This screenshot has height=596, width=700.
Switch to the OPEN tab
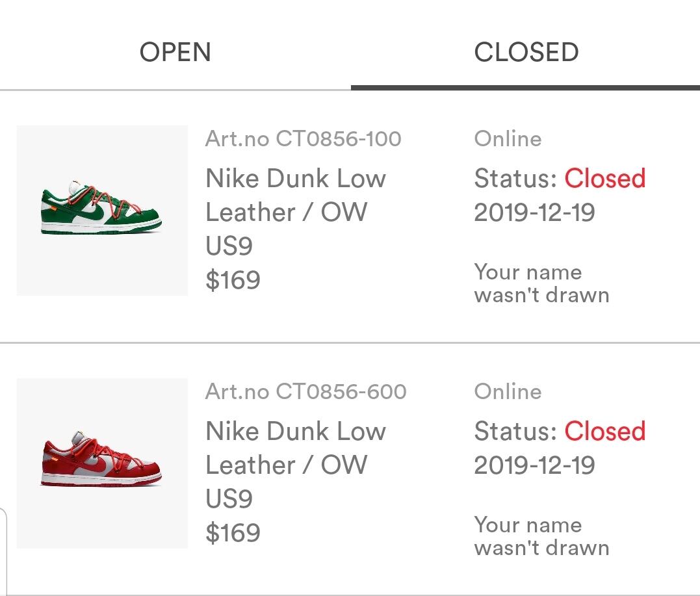175,52
